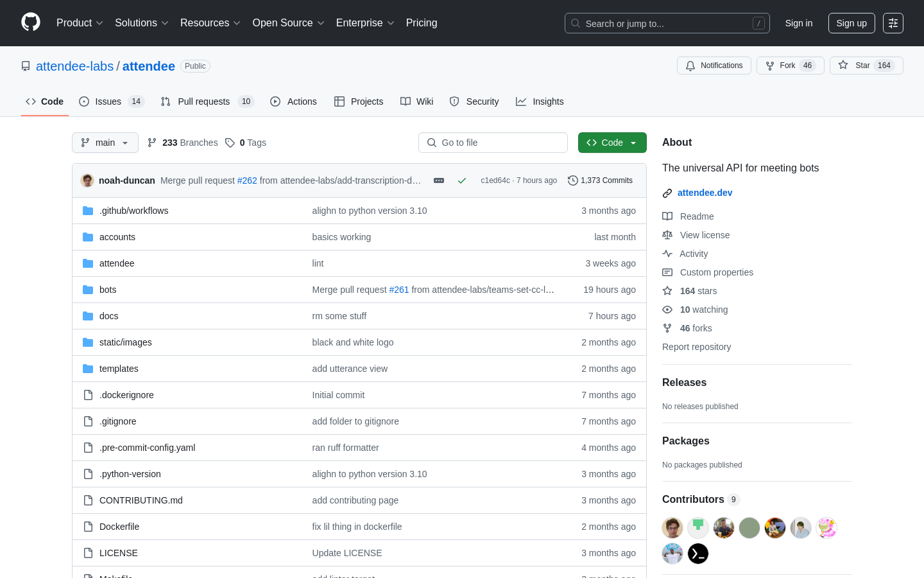Click the Readme book icon
The width and height of the screenshot is (924, 578).
[x=667, y=216]
